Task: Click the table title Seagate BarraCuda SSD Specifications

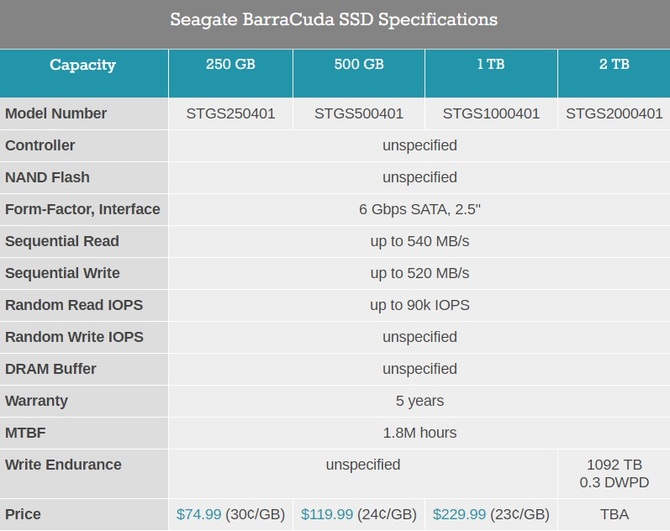Action: point(334,20)
